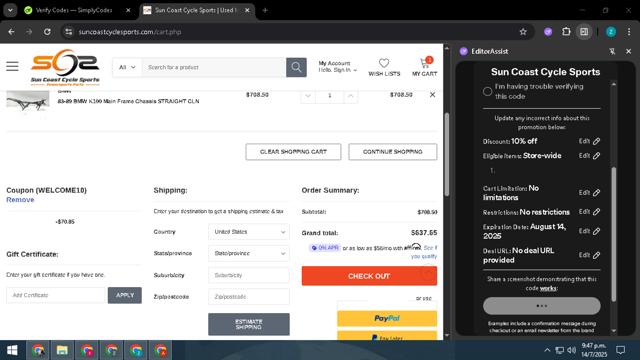Click the BMW K100 frame thumbnail
Image resolution: width=640 pixels, height=360 pixels.
pos(28,101)
